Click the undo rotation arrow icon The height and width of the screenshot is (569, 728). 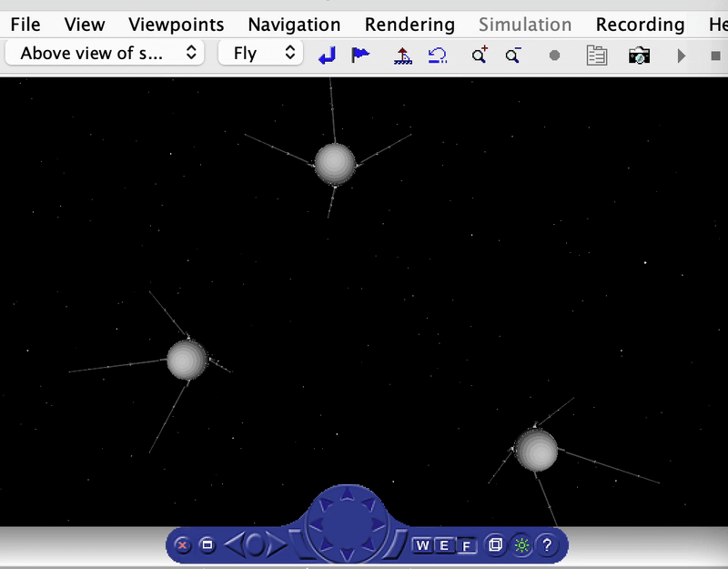438,56
